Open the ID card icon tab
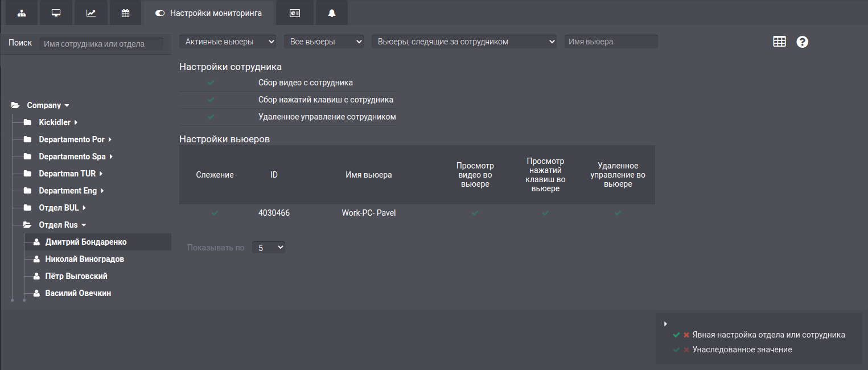Image resolution: width=868 pixels, height=370 pixels. [x=295, y=13]
